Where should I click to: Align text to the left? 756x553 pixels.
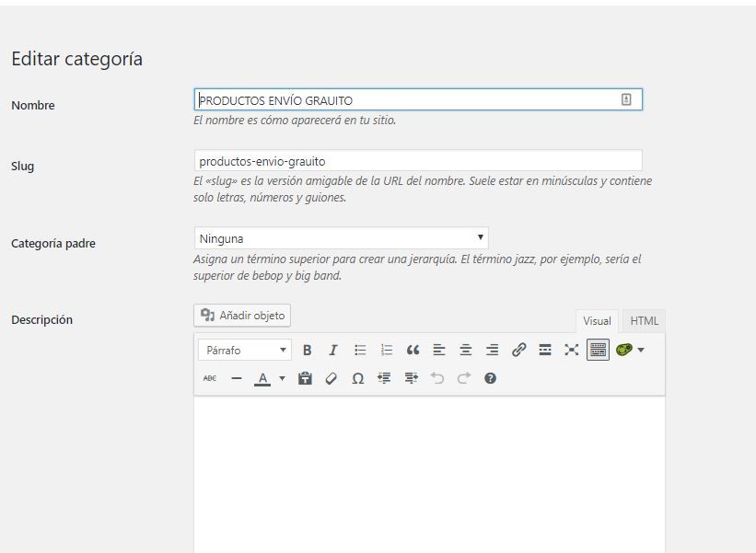(x=439, y=351)
